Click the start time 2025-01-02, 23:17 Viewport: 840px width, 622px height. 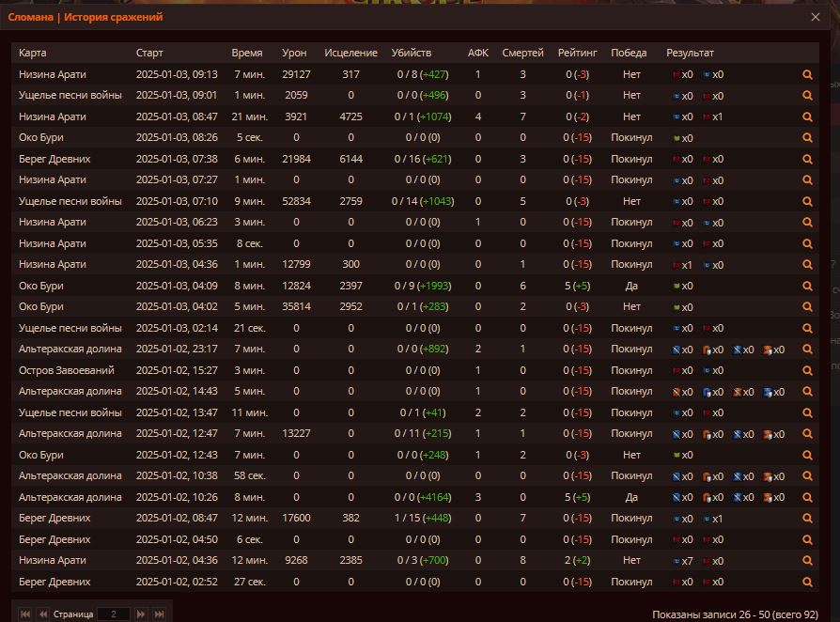point(177,350)
